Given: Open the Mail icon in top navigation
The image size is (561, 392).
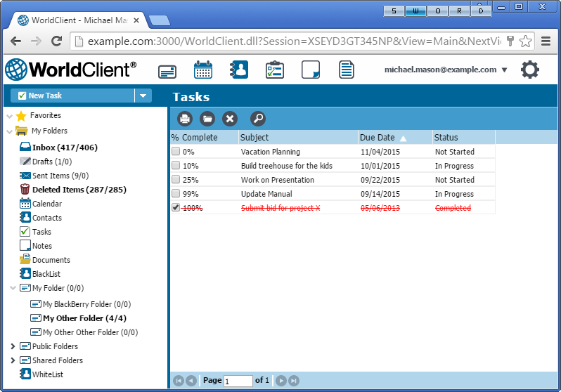Looking at the screenshot, I should [167, 70].
